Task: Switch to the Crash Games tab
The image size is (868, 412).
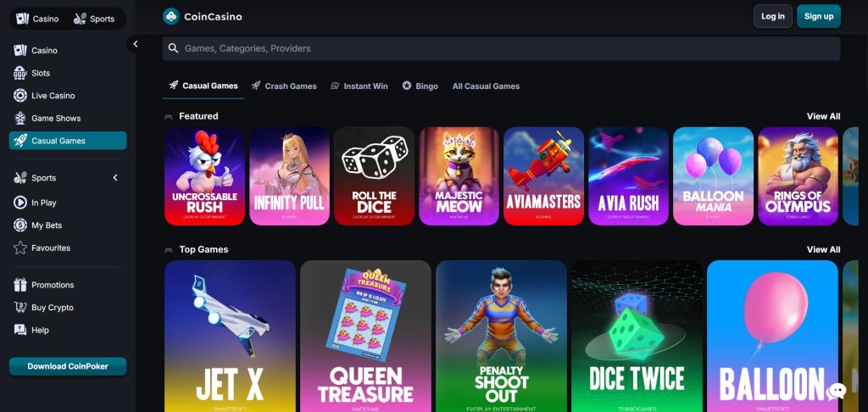Action: pos(284,86)
